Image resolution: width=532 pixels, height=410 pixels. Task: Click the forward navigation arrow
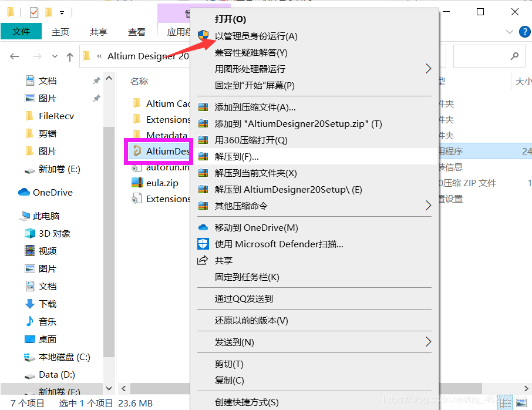coord(37,56)
